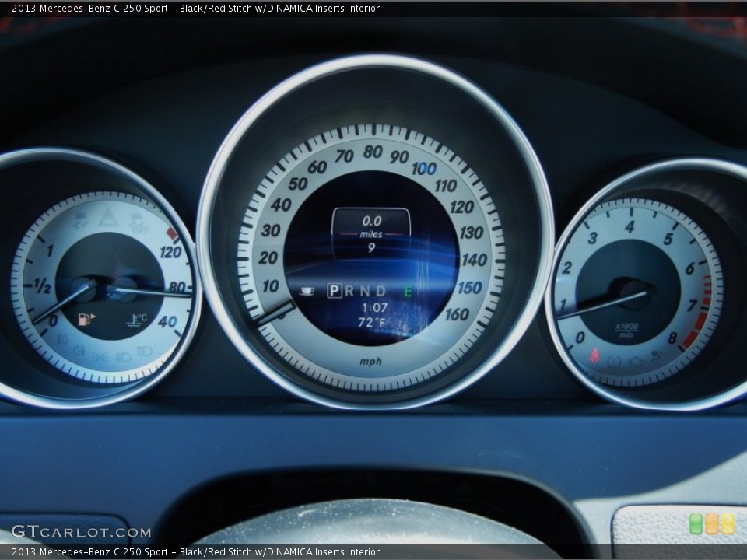This screenshot has height=560, width=747.
Task: Click the 1/2 fuel gauge mark
Action: (42, 286)
